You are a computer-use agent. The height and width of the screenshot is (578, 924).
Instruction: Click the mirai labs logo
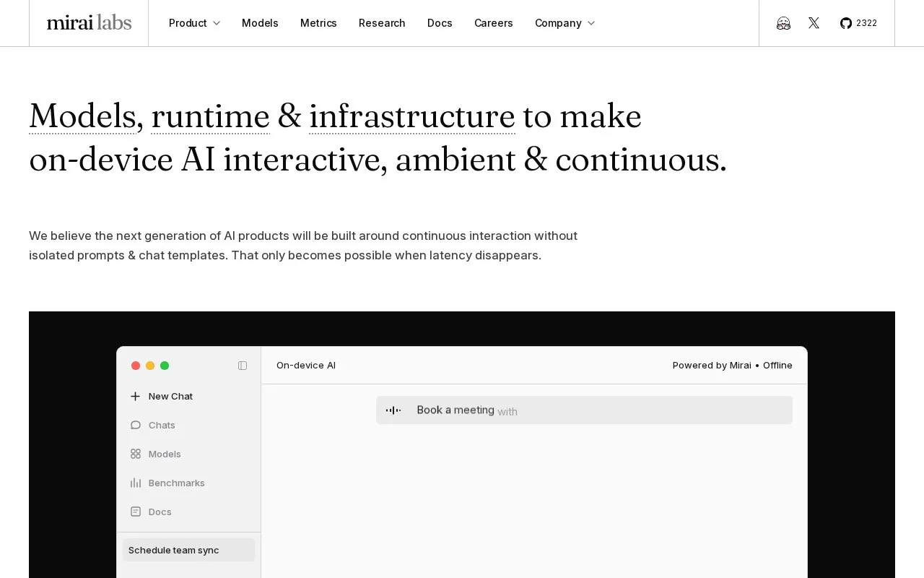coord(89,23)
